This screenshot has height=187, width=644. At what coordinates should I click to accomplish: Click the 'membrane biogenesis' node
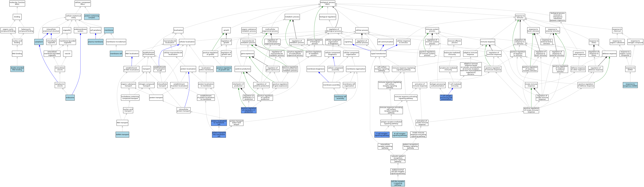(x=316, y=69)
